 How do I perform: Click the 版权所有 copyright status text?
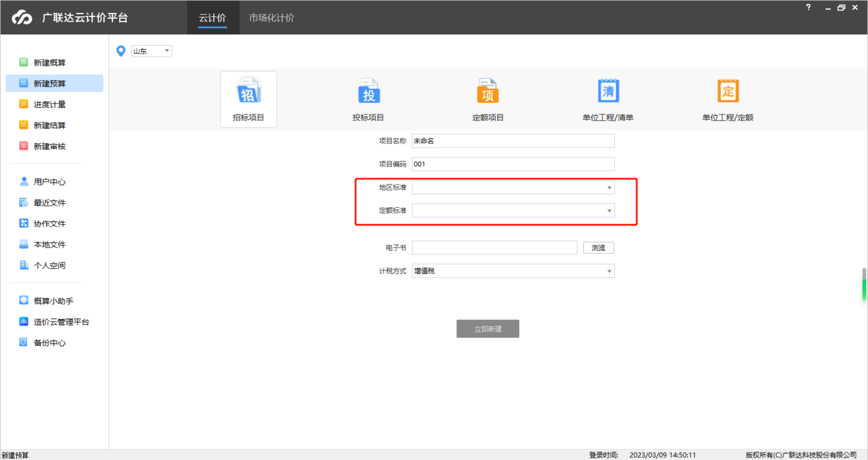tap(801, 455)
